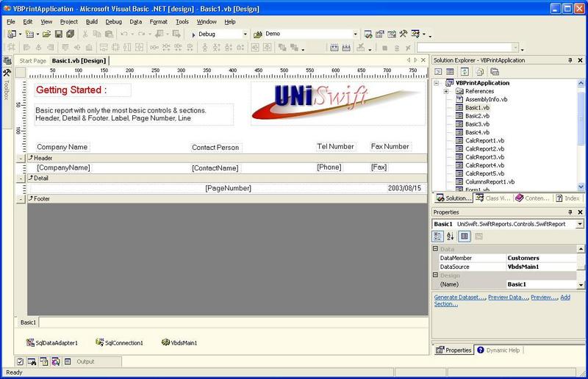Click the View Code icon in Solution Explorer
The width and height of the screenshot is (588, 379).
[438, 71]
